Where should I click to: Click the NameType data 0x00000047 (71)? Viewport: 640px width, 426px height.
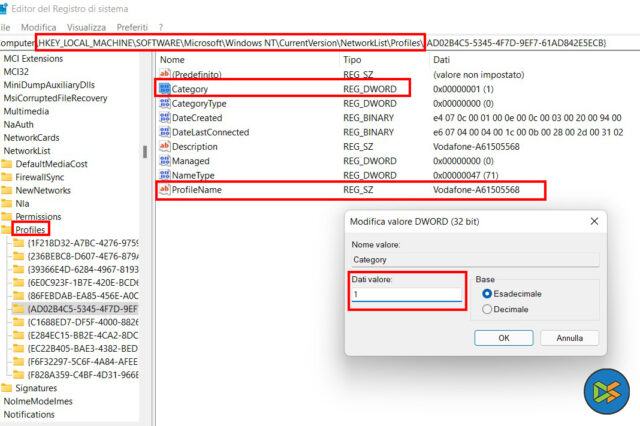(466, 175)
